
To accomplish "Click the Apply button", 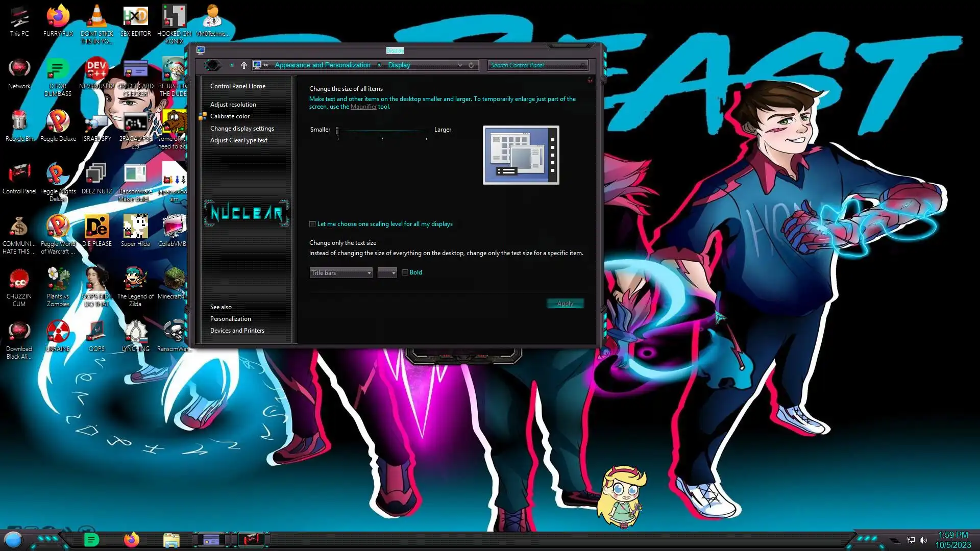I will pyautogui.click(x=565, y=304).
